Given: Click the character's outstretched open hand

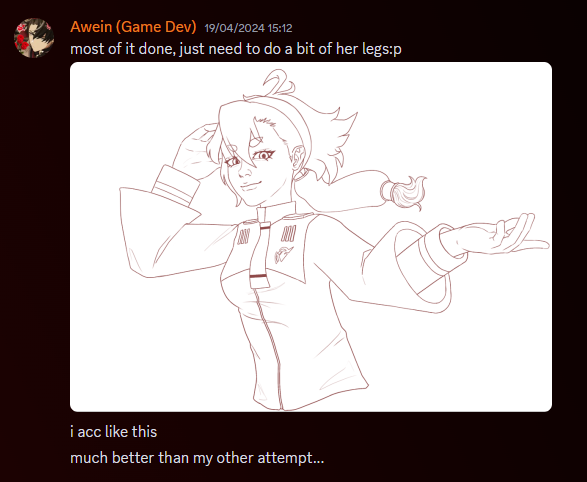Looking at the screenshot, I should click(x=494, y=236).
